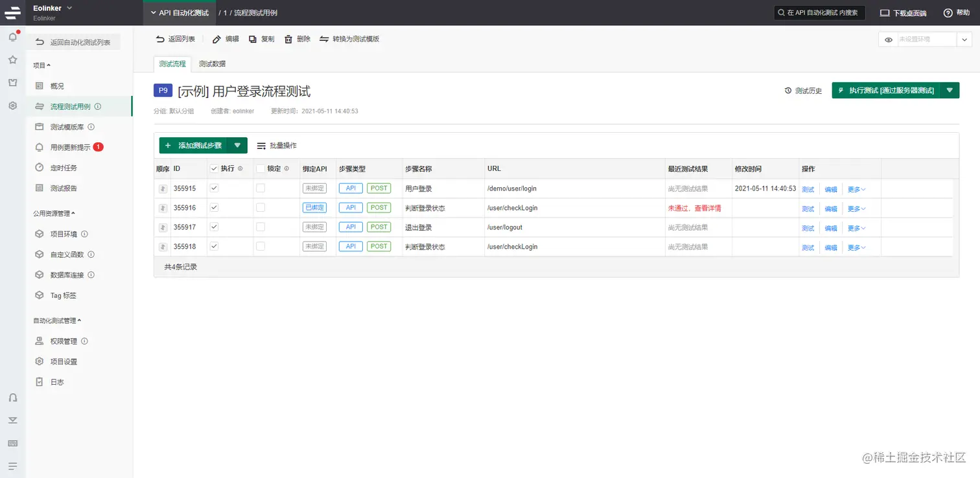Screen dimensions: 980x478
Task: Click 返回列表 back arrow icon
Action: (160, 38)
